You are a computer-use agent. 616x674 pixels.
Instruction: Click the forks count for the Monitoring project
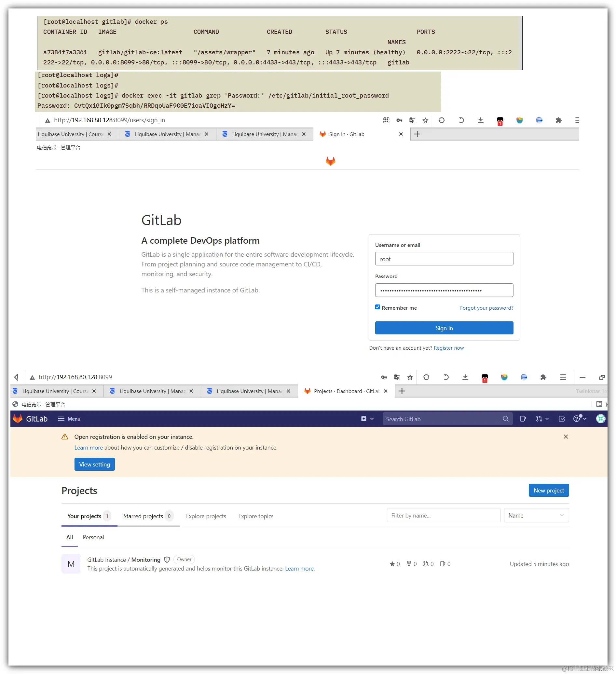coord(411,564)
